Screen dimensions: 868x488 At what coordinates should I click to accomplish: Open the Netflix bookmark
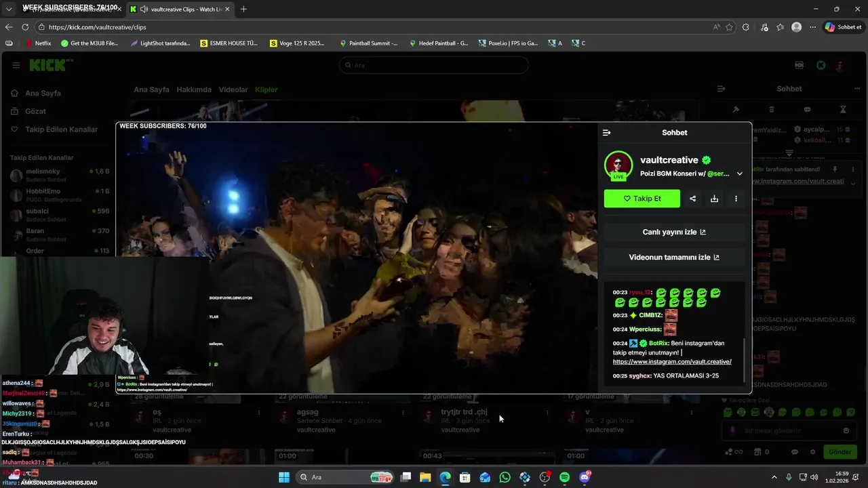(x=38, y=43)
